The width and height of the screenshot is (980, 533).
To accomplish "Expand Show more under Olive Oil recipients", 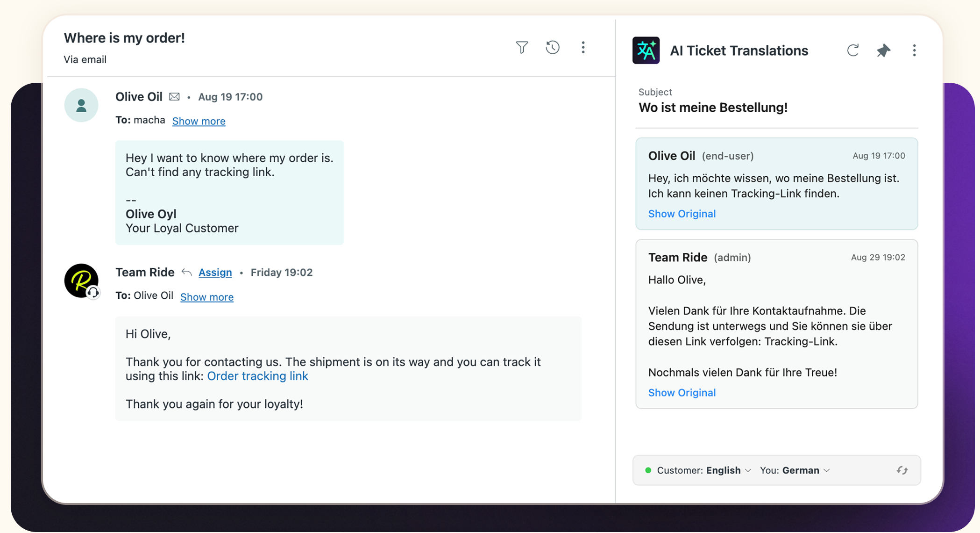I will click(199, 121).
